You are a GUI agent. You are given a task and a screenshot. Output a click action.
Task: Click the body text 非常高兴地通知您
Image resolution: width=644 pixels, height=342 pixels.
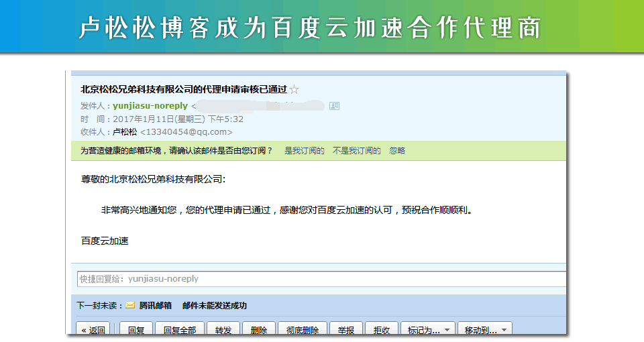tap(139, 210)
